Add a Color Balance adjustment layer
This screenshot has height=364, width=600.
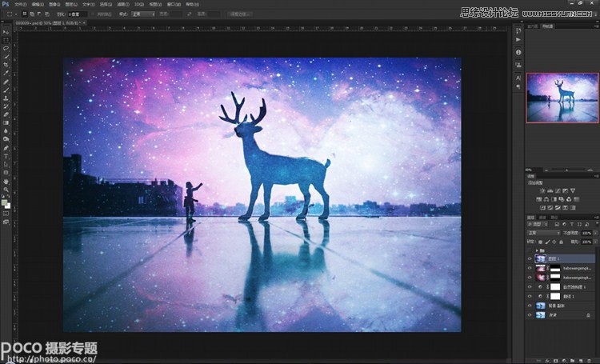[546, 199]
